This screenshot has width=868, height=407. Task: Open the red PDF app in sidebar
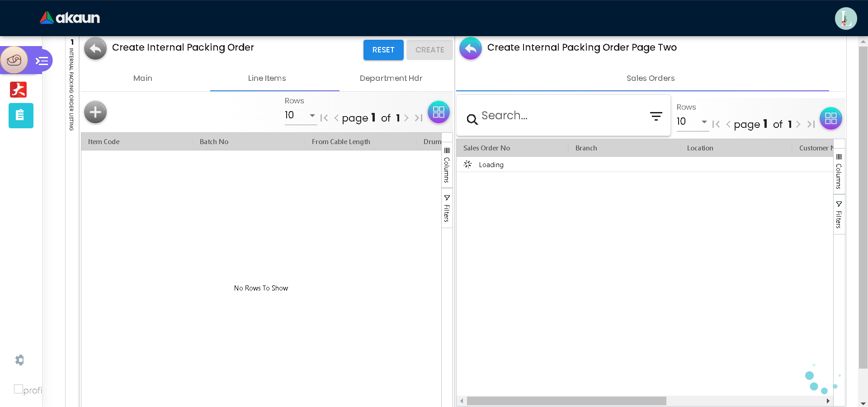click(19, 89)
